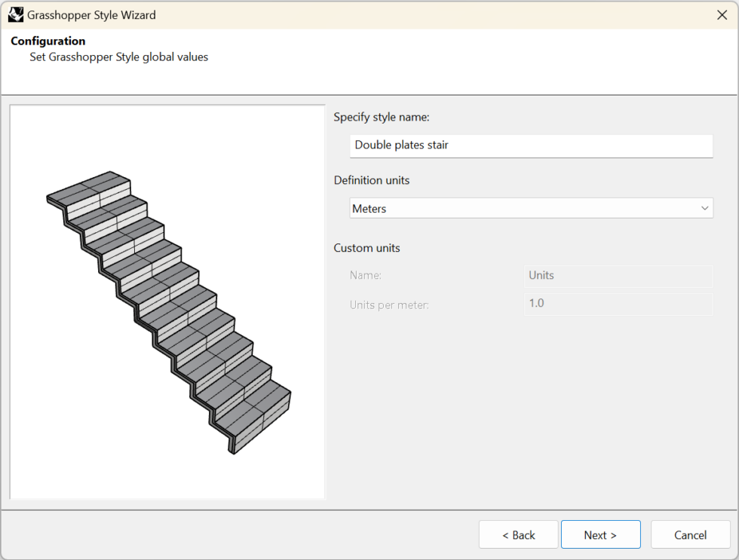Click the Specify style name label
Screen dimensions: 739x560
[x=381, y=117]
